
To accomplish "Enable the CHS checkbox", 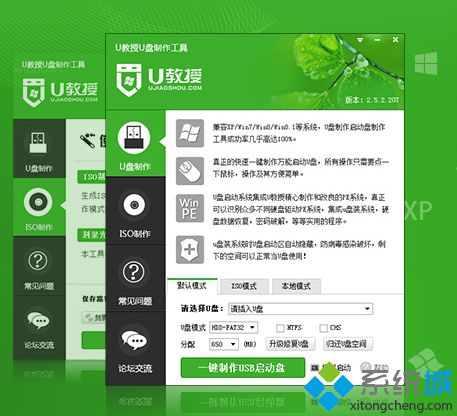I will pos(323,328).
